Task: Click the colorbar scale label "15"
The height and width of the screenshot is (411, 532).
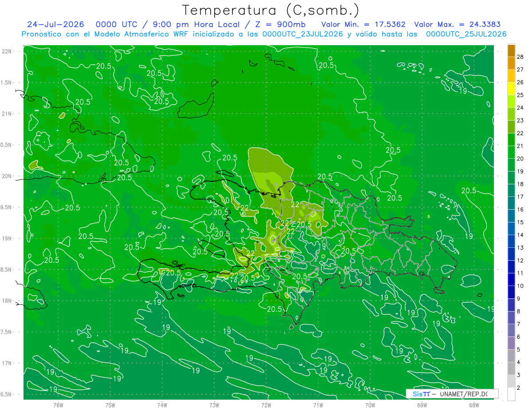Action: click(x=520, y=222)
